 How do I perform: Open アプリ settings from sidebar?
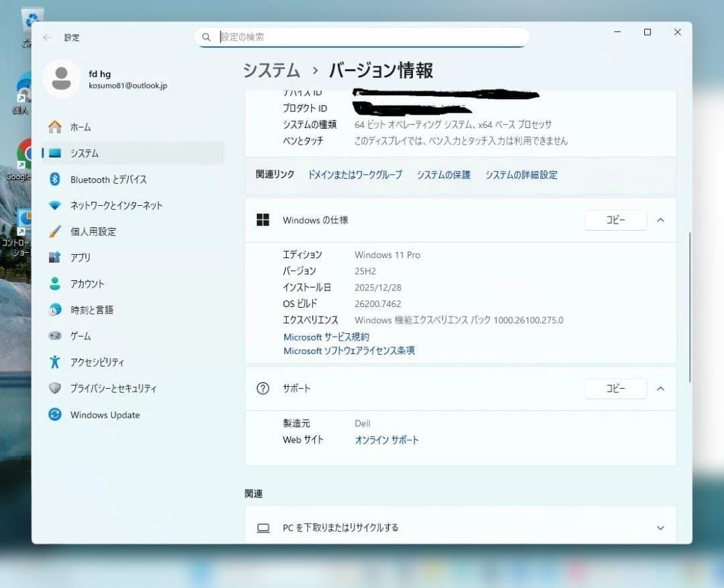pos(82,257)
